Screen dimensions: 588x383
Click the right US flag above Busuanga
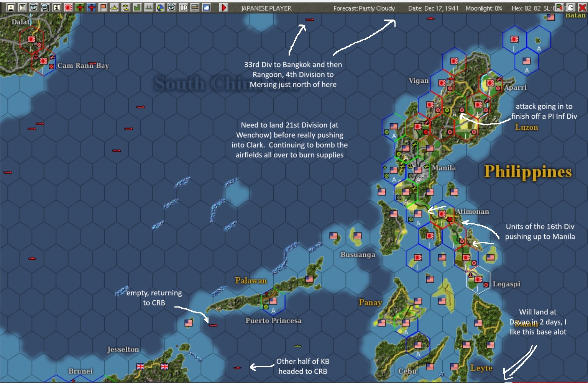point(358,236)
